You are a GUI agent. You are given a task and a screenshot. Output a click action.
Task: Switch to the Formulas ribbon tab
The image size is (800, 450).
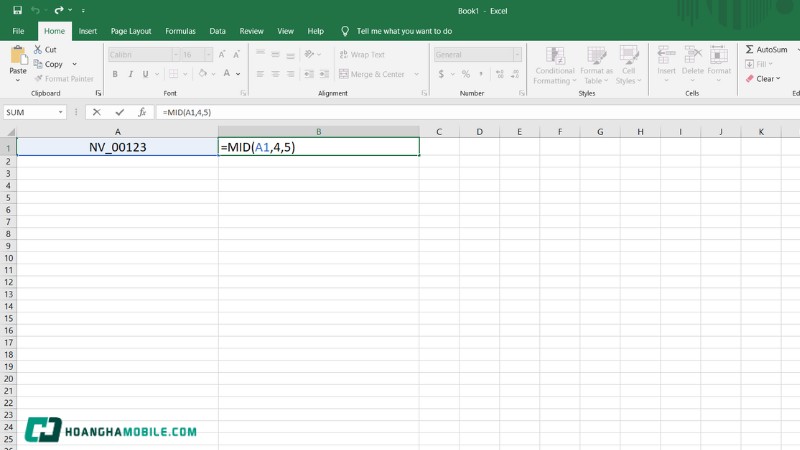tap(180, 31)
